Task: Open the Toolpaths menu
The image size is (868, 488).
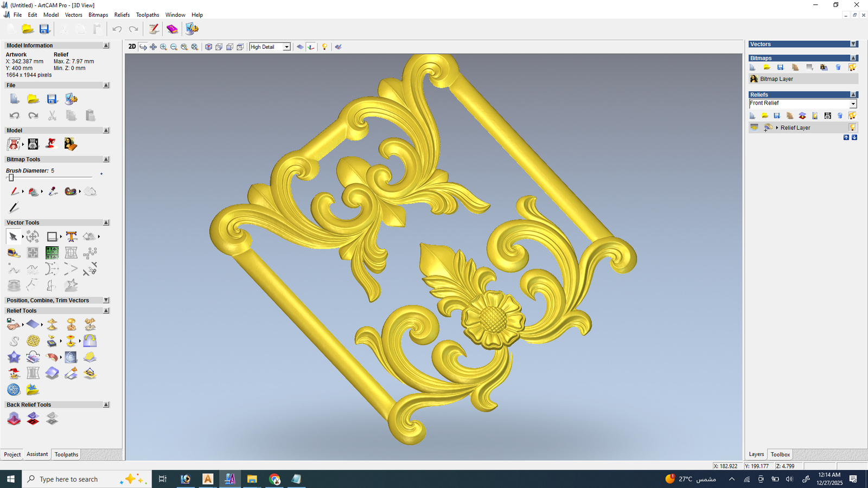Action: (148, 15)
